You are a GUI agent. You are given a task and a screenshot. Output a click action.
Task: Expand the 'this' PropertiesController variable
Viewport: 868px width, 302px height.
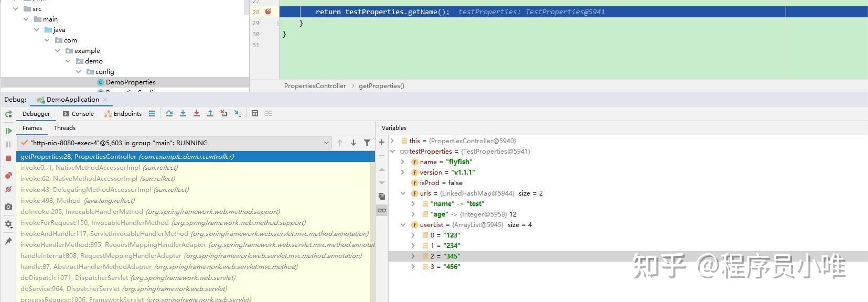(392, 141)
